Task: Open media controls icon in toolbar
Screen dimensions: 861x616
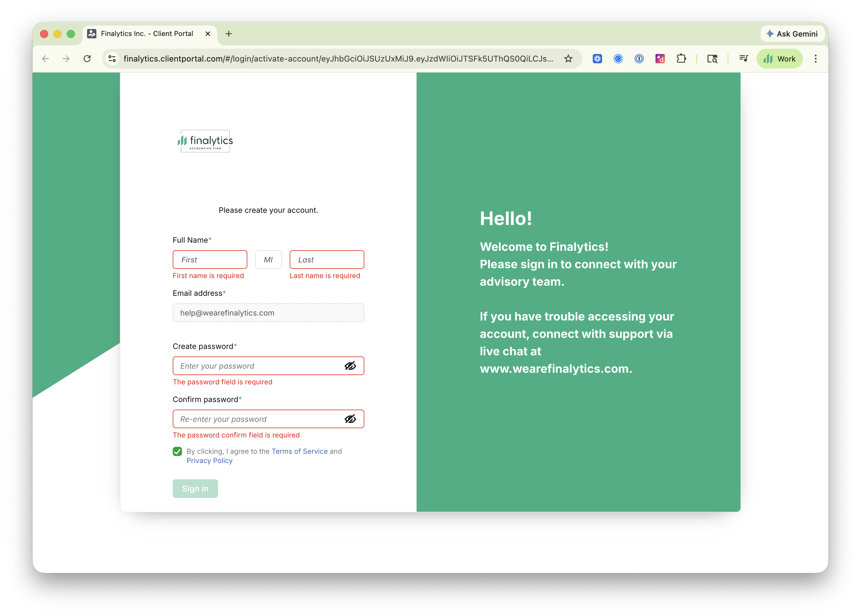Action: 743,58
